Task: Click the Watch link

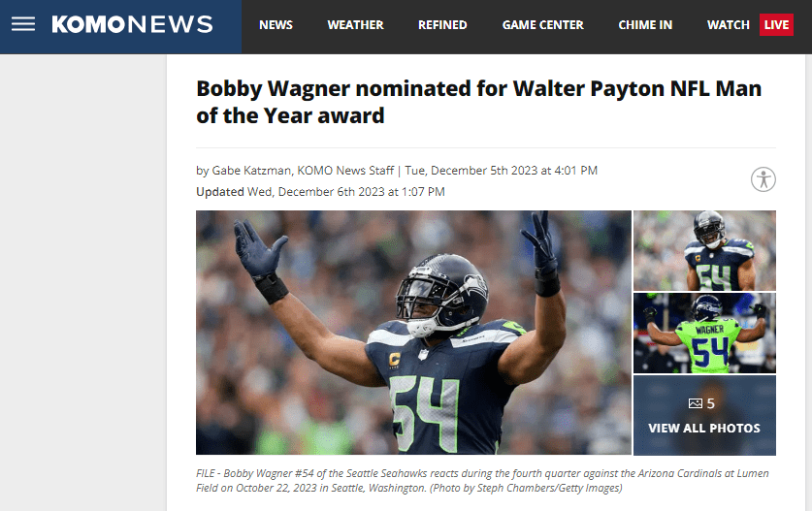Action: click(x=729, y=25)
